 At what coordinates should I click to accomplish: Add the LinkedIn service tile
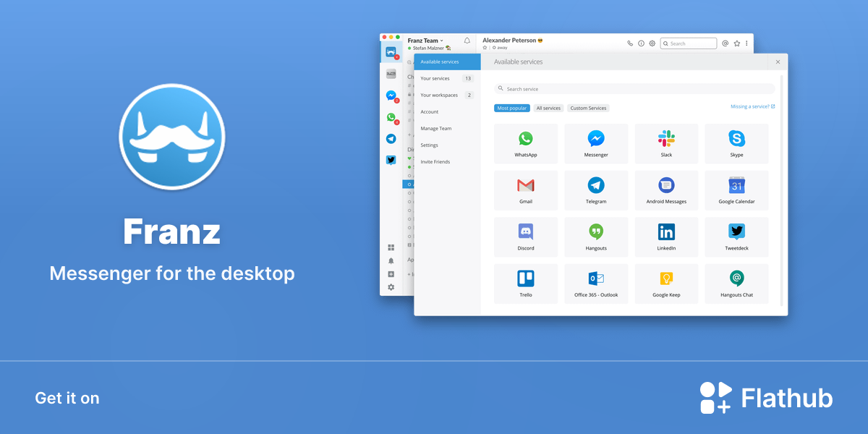pos(666,237)
